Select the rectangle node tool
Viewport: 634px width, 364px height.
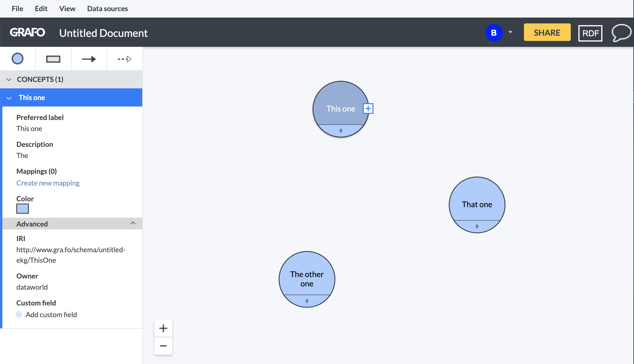pos(53,59)
